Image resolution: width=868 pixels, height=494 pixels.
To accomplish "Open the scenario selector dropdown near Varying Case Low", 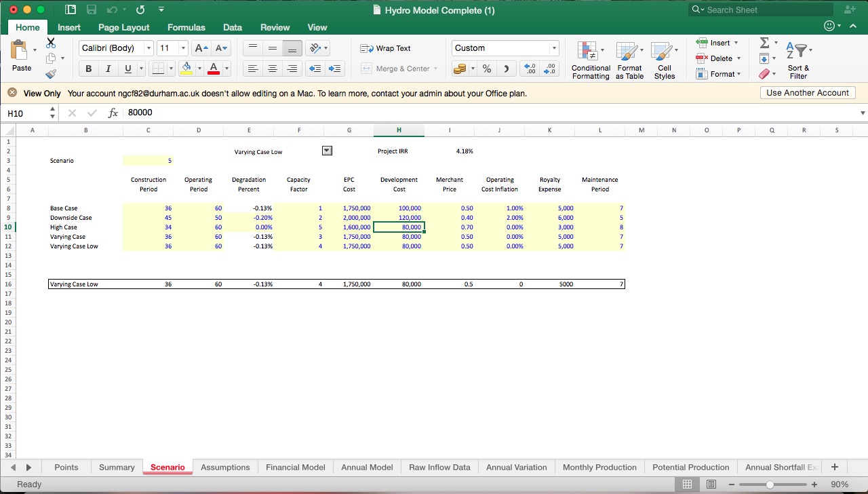I will point(326,151).
